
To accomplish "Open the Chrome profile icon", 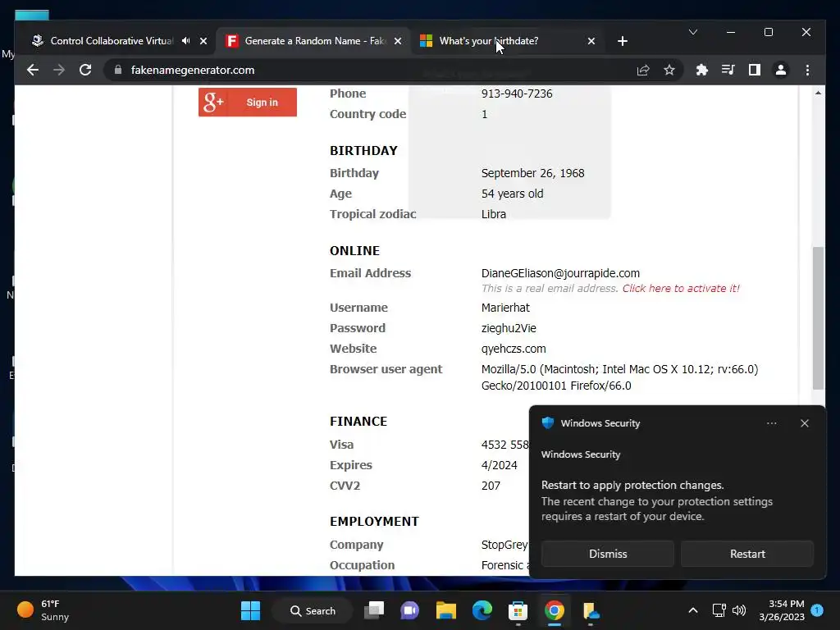I will click(x=781, y=71).
